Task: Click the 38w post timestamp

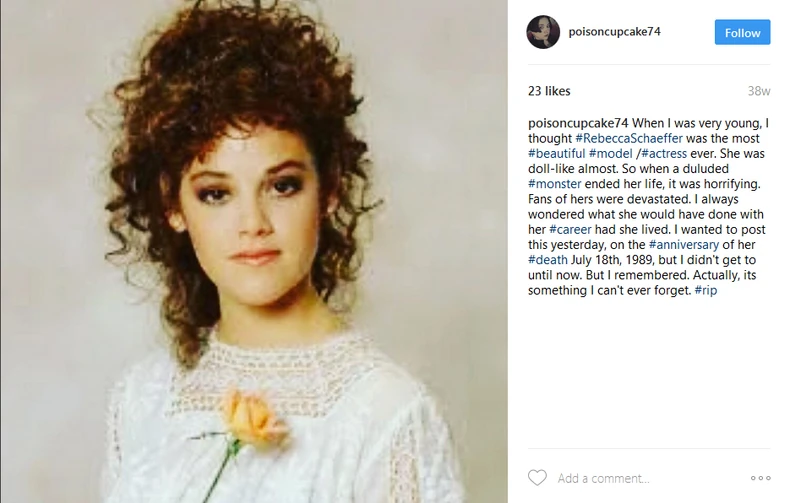Action: [759, 91]
